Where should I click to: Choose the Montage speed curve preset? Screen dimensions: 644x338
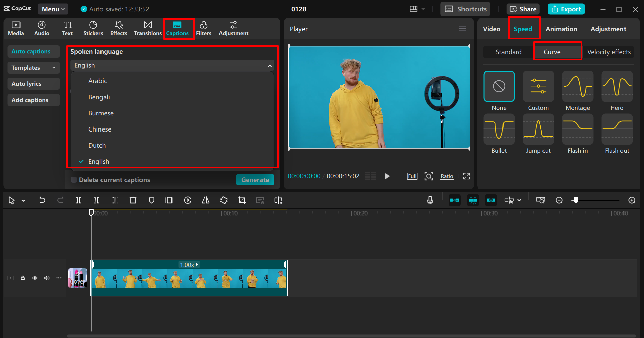point(577,86)
